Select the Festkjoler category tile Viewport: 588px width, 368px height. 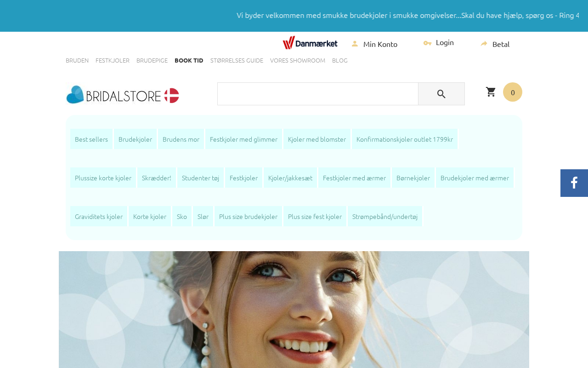point(243,178)
